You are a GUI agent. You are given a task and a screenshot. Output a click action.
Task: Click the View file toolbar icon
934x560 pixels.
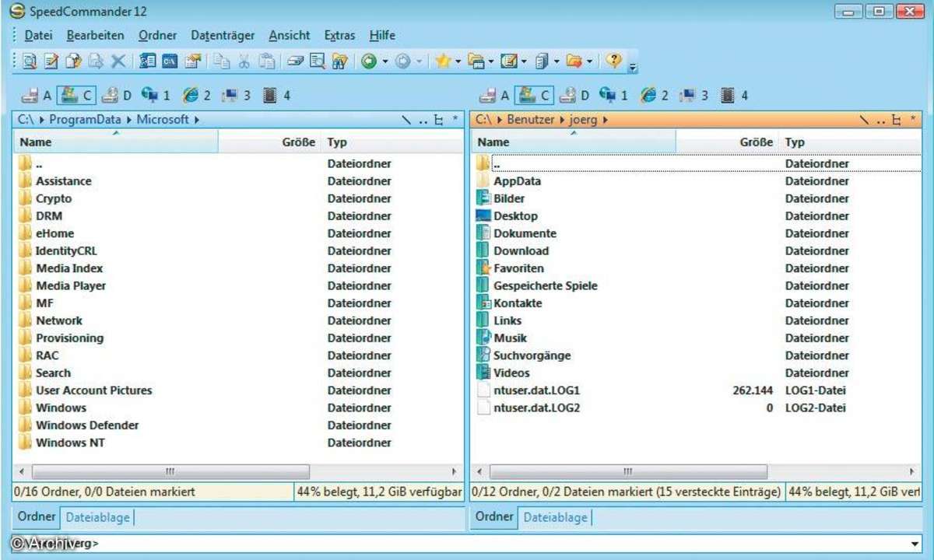click(30, 61)
